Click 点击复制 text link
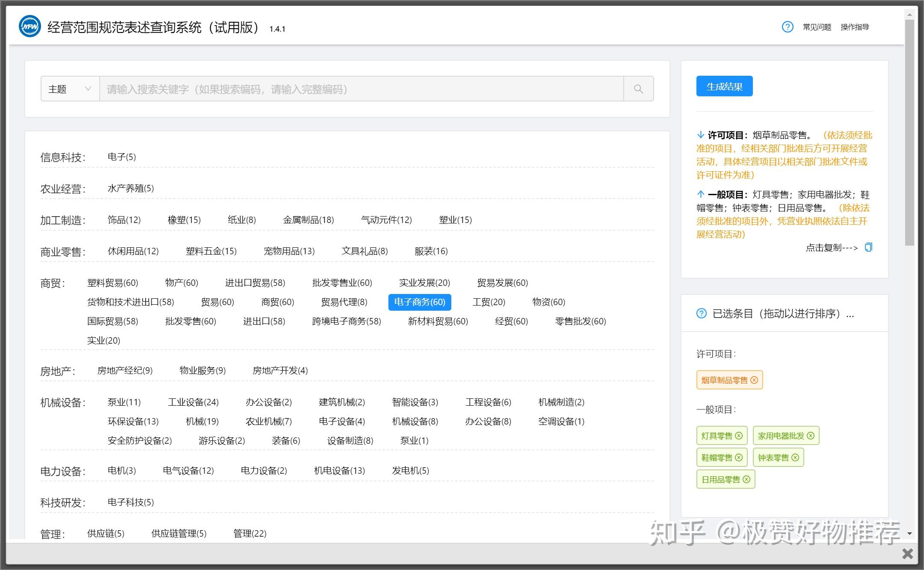The image size is (924, 570). pos(832,248)
